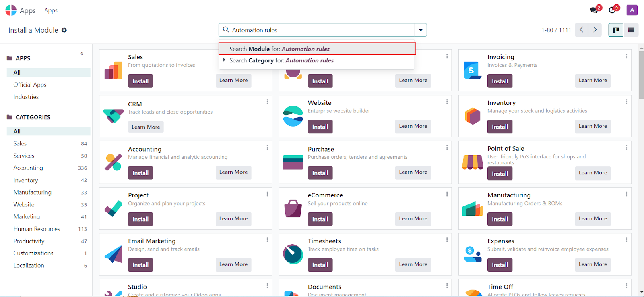Click the Project module icon
The height and width of the screenshot is (297, 644).
click(114, 208)
